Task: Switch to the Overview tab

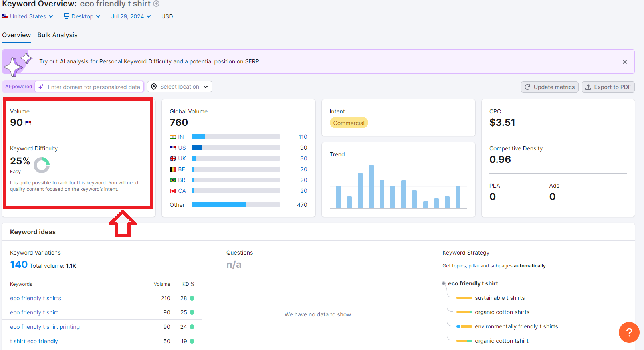Action: click(16, 35)
